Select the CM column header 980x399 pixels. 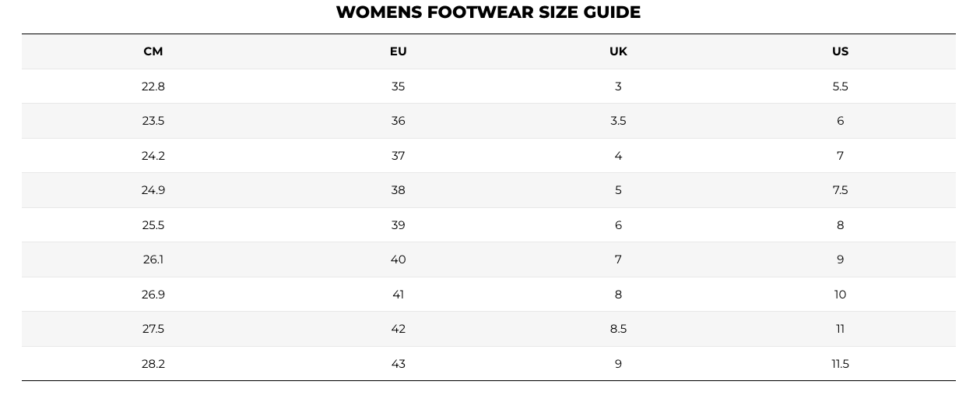coord(153,51)
